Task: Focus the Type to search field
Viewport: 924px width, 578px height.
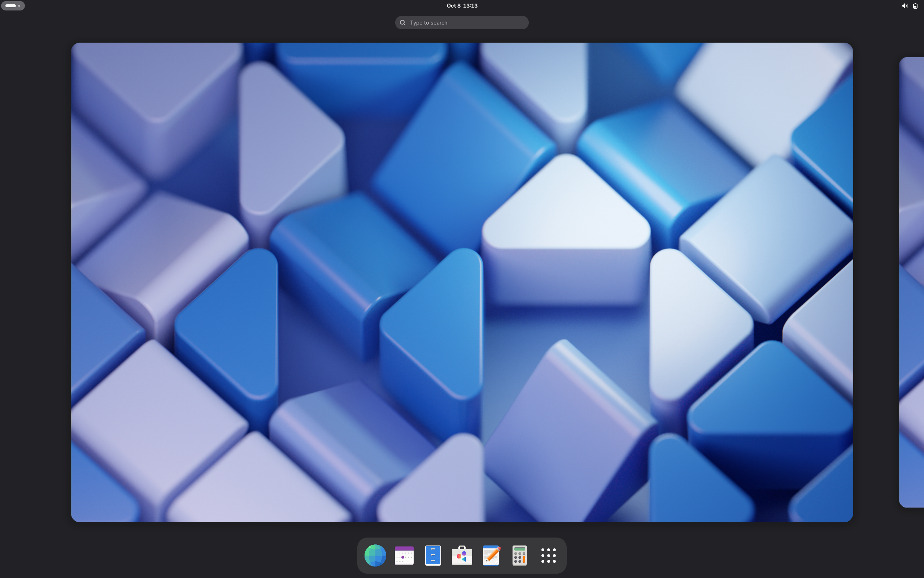Action: coord(462,22)
